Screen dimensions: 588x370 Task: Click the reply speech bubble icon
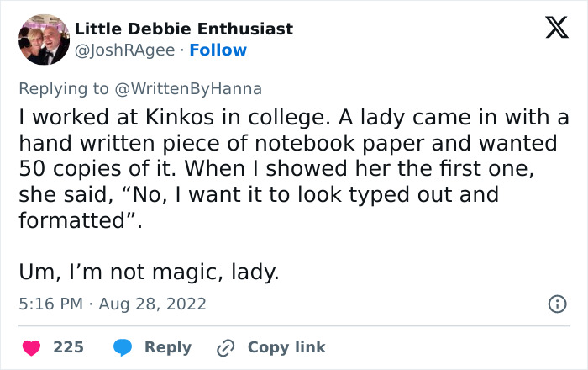click(123, 347)
